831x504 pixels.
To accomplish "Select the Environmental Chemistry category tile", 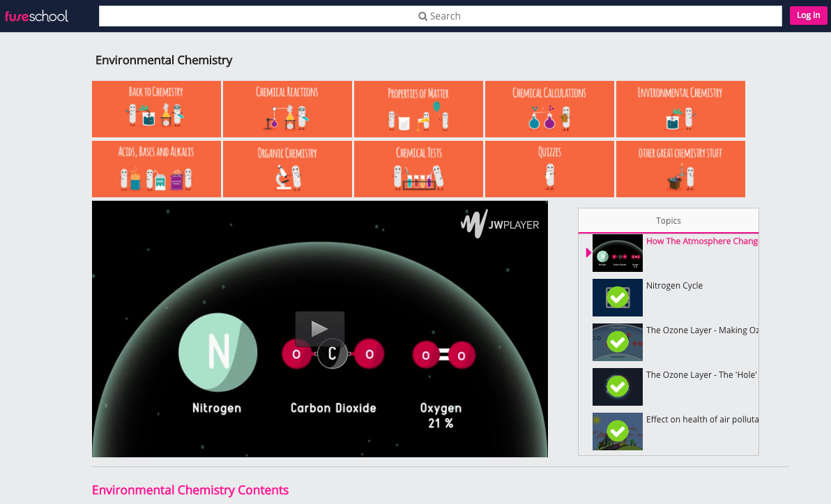I will click(680, 109).
